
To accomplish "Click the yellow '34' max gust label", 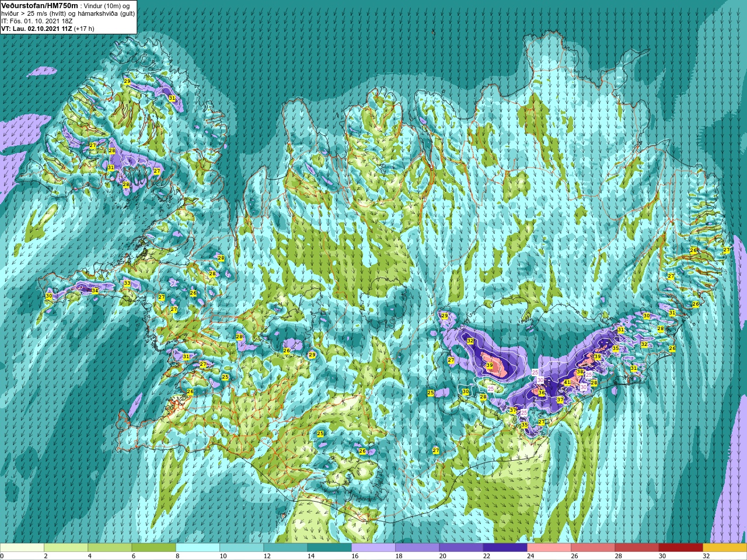I will point(95,290).
